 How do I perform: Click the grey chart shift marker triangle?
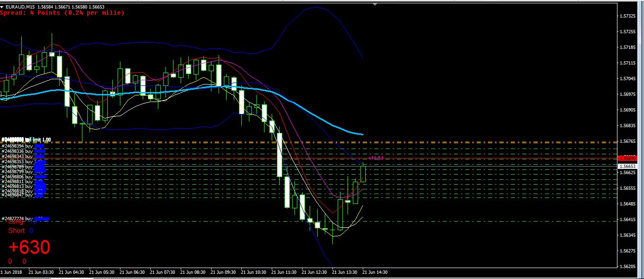[x=375, y=5]
